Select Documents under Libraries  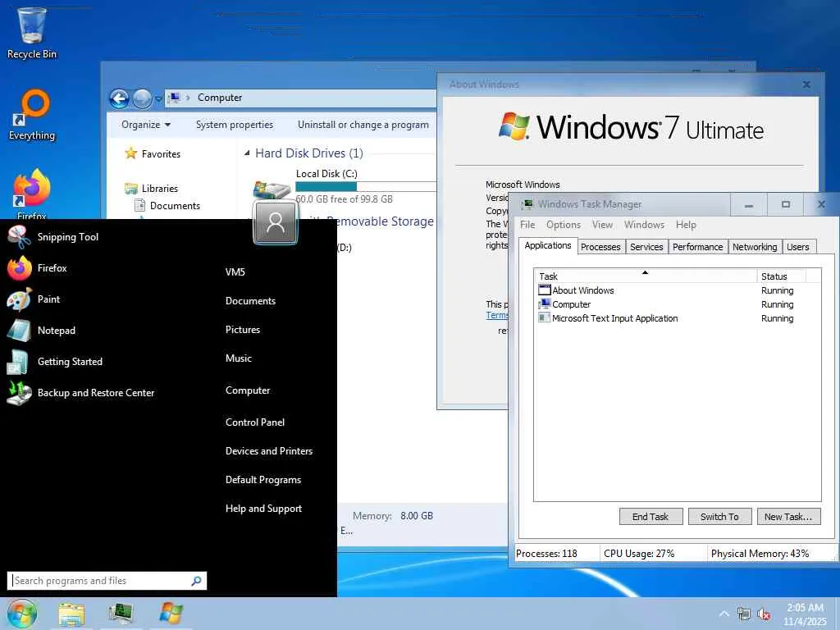[x=175, y=206]
